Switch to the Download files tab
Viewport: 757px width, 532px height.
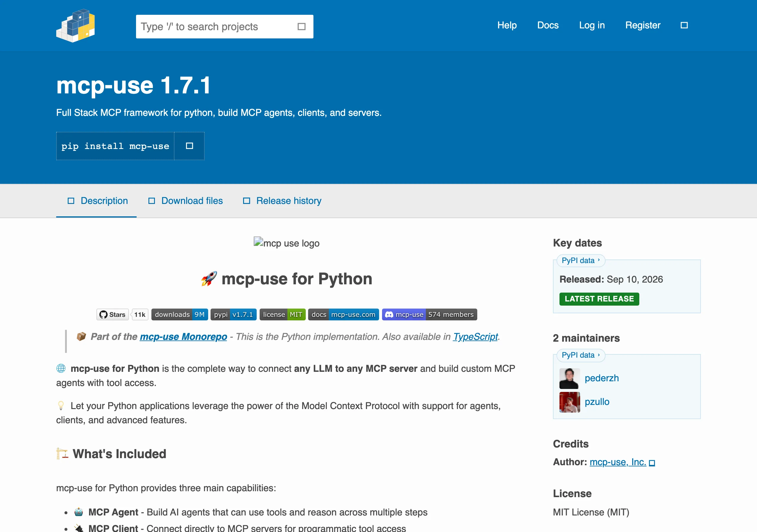tap(185, 201)
